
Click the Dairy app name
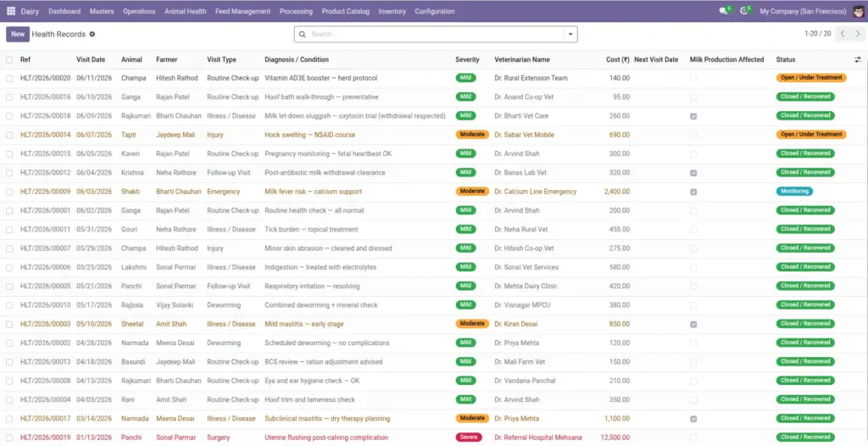pos(30,11)
